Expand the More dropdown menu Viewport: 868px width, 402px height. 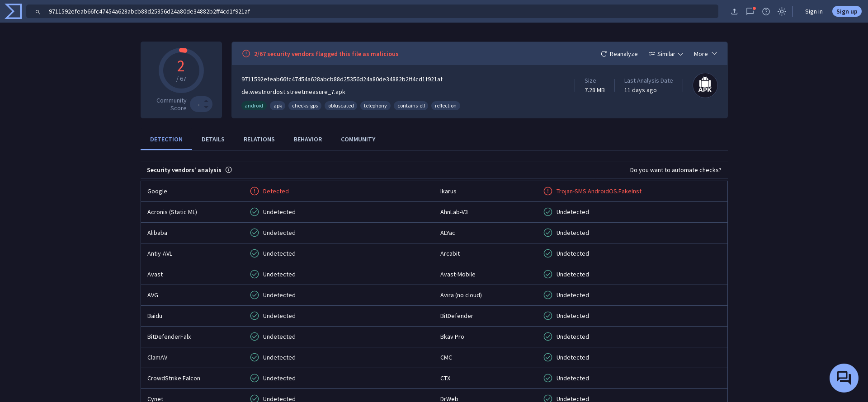click(705, 54)
